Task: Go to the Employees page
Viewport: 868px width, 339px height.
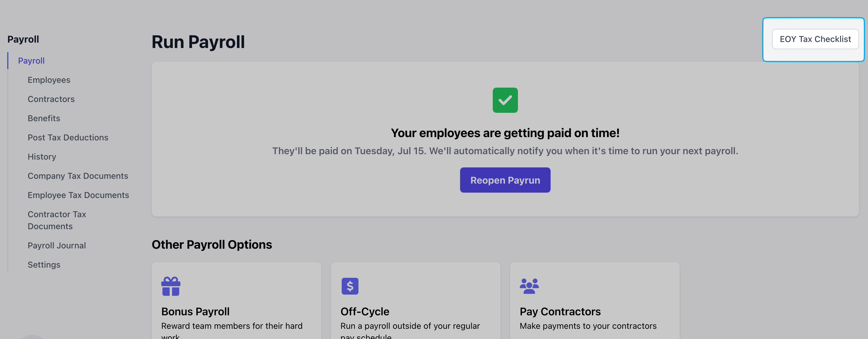Action: [49, 80]
